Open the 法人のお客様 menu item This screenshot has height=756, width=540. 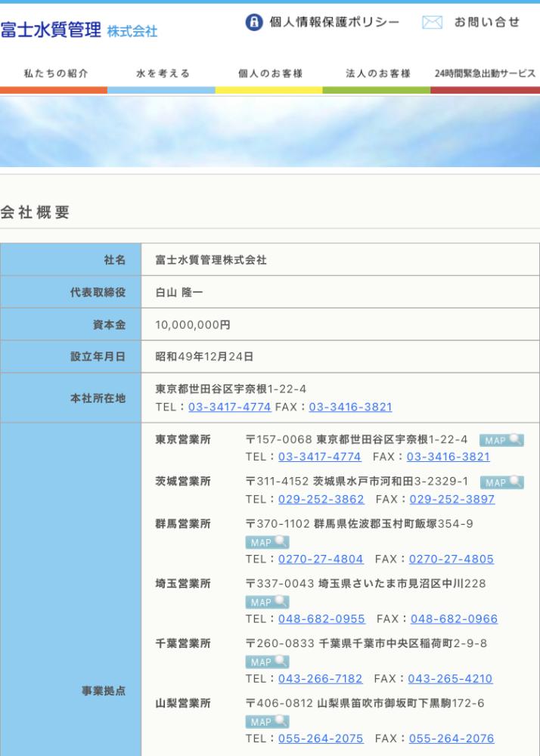point(377,73)
